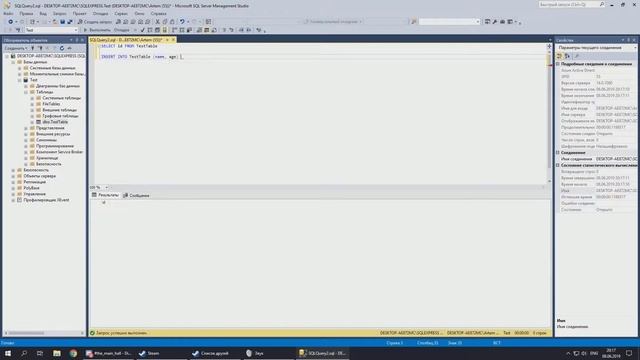
Task: Click Object Explorer disconnect icon
Action: (x=40, y=48)
